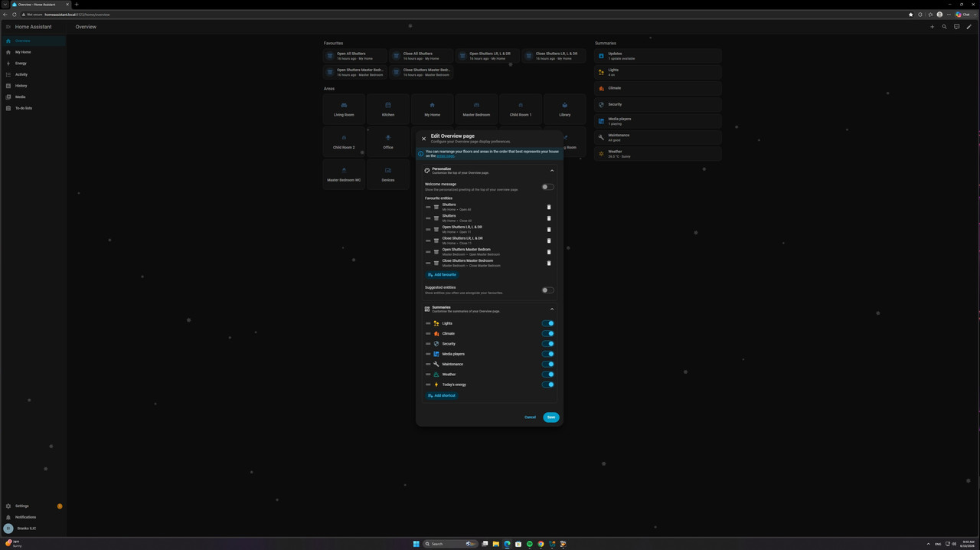Open Energy in the sidebar
Screen dimensions: 980x550
click(x=33, y=63)
